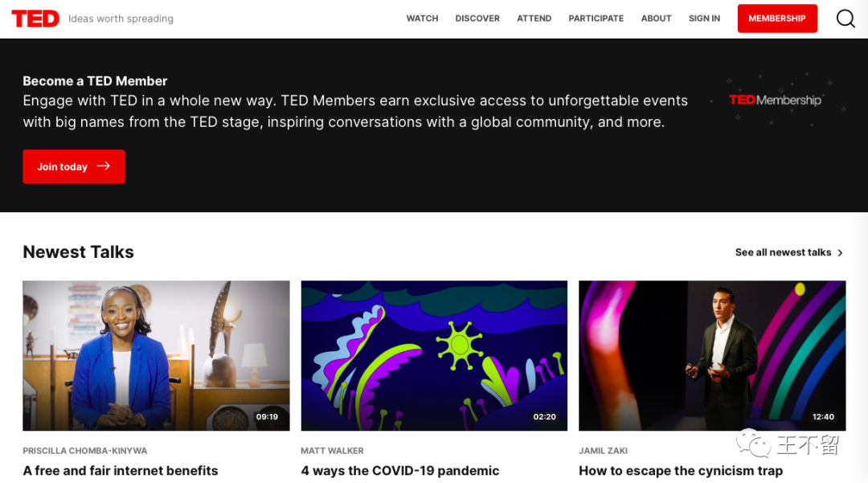Screen dimensions: 868x483
Task: Open Jamil Zaki talk thumbnail
Action: tap(712, 356)
